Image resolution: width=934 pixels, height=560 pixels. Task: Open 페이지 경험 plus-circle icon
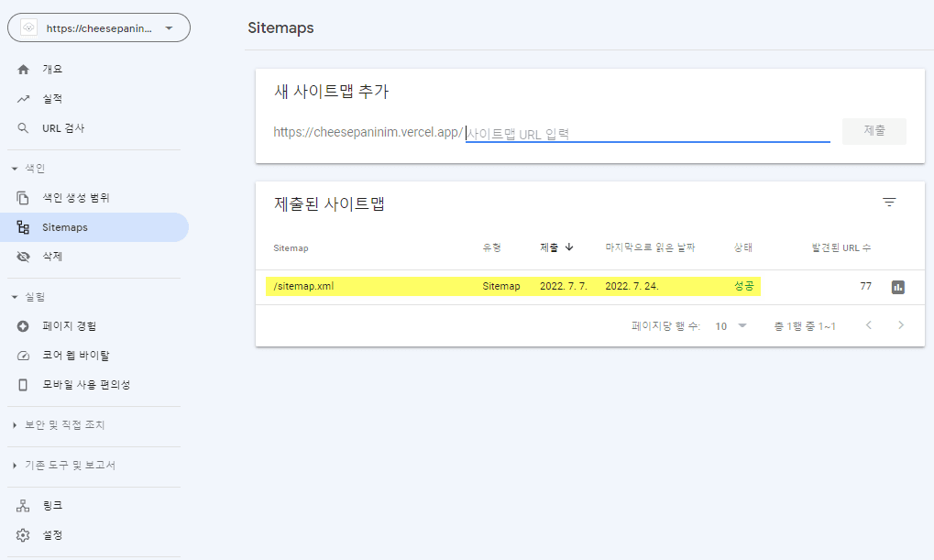[x=24, y=326]
